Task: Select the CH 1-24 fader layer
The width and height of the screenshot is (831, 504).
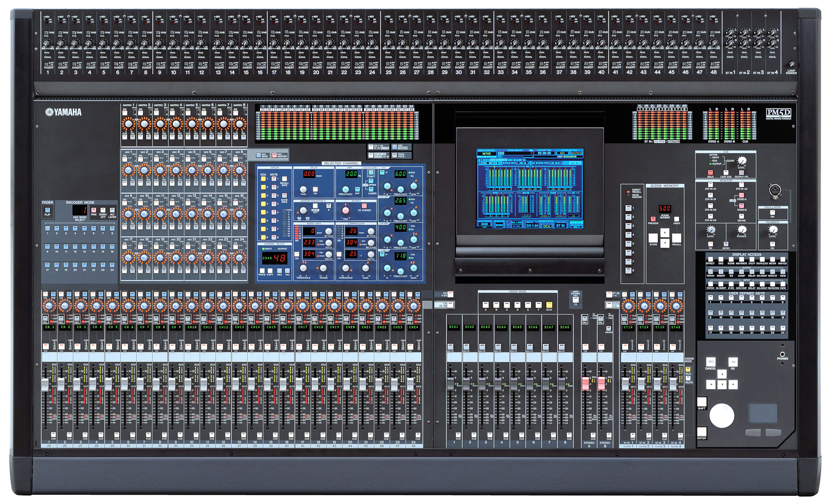Action: 450,294
